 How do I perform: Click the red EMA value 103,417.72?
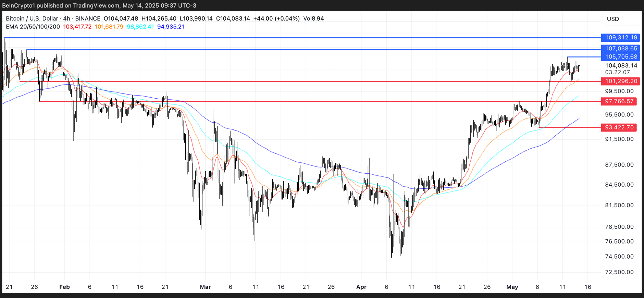coord(77,27)
